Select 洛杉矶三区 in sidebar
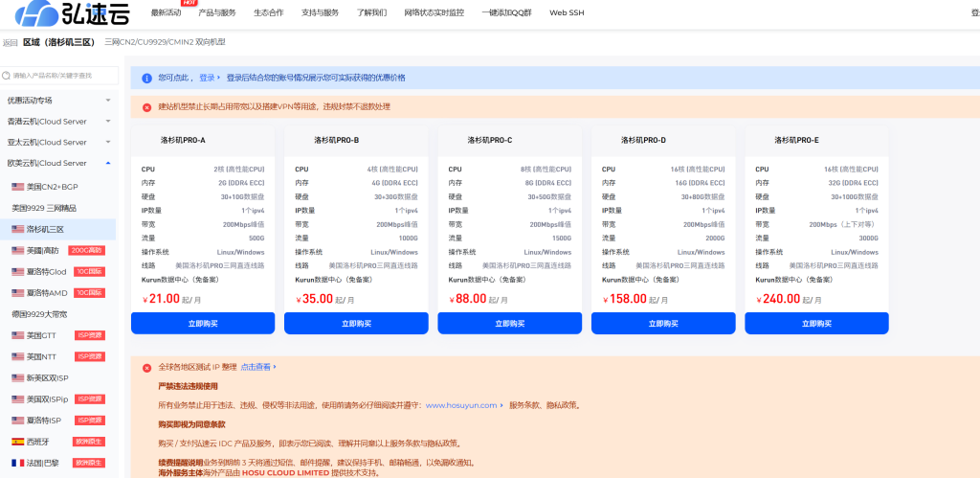980x478 pixels. [x=58, y=229]
